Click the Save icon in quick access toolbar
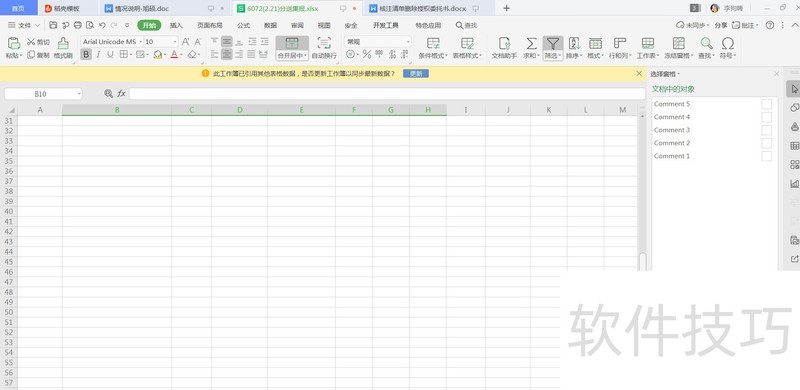This screenshot has width=800, height=390. click(x=53, y=25)
